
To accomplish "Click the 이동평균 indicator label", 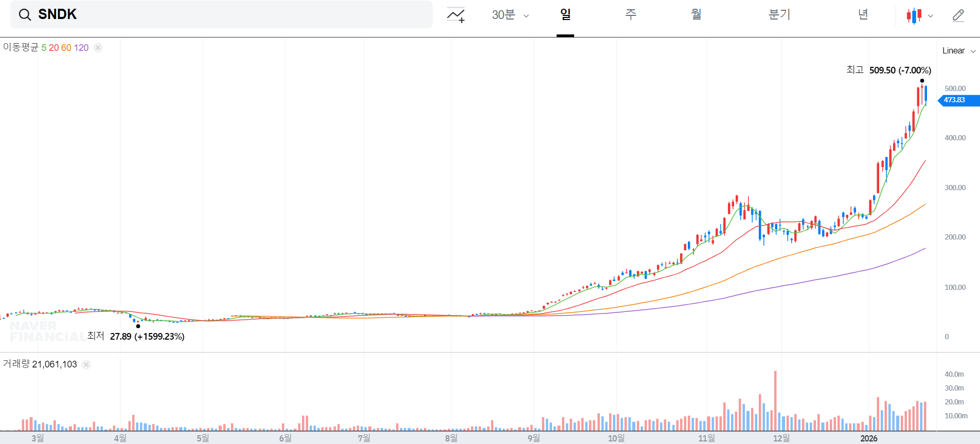I will (x=21, y=47).
